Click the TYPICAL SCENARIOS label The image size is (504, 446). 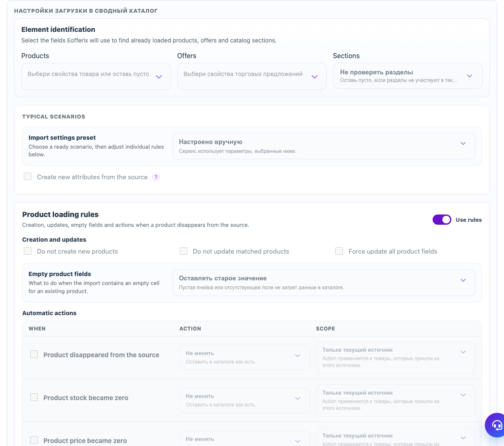point(54,117)
